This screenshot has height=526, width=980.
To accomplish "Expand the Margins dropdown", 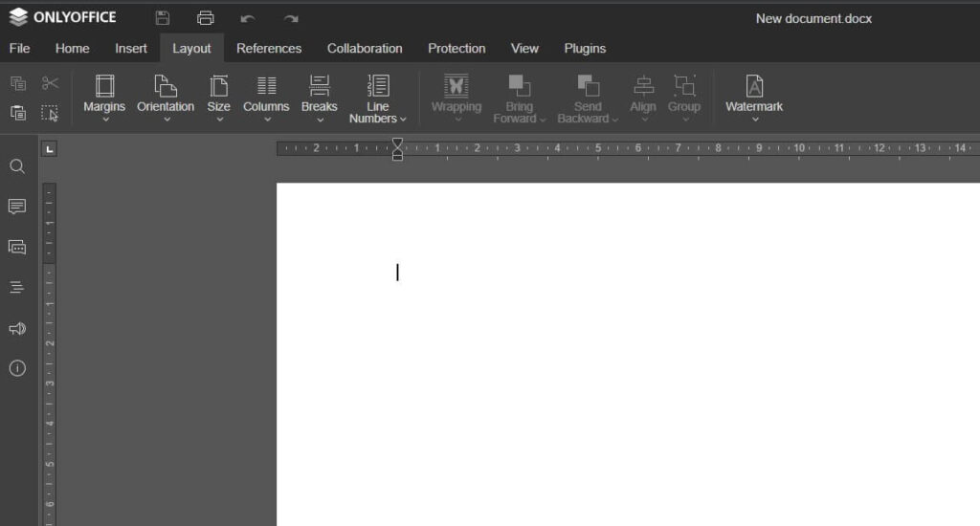I will [104, 99].
